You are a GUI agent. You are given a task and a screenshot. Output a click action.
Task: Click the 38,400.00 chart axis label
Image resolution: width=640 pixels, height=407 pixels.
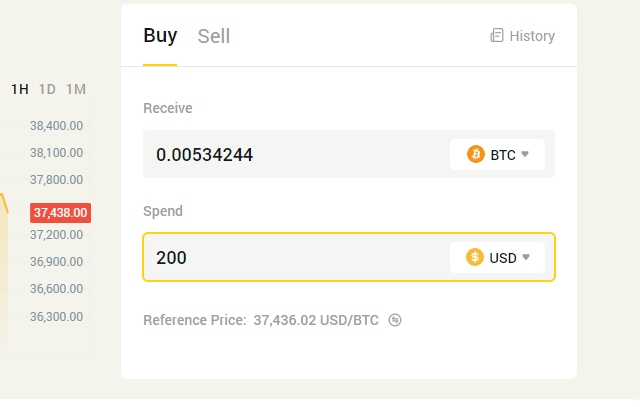pos(56,126)
